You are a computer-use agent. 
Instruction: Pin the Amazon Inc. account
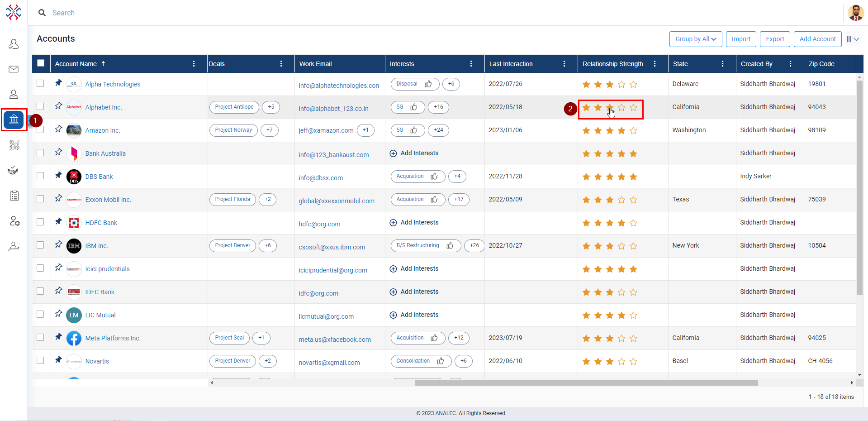tap(58, 129)
